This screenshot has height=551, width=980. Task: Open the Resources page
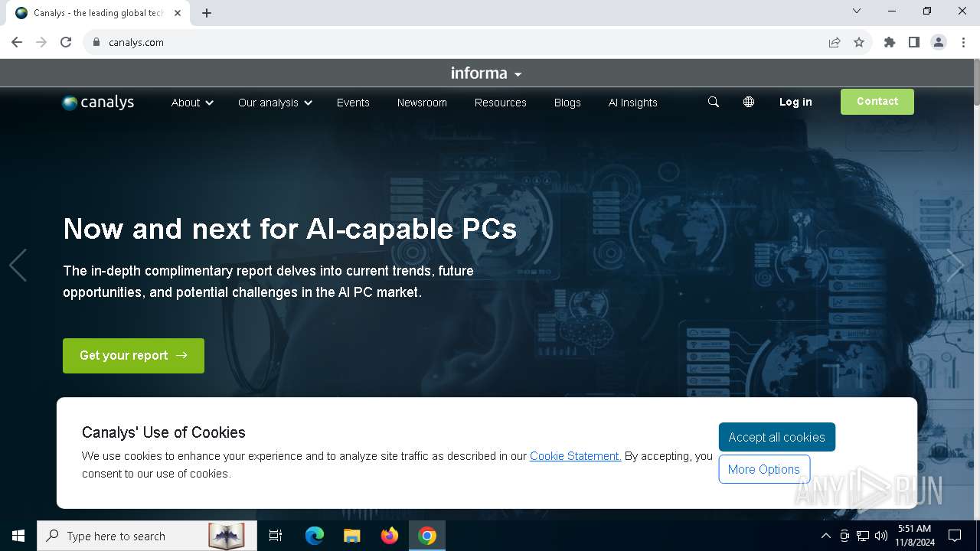(501, 103)
